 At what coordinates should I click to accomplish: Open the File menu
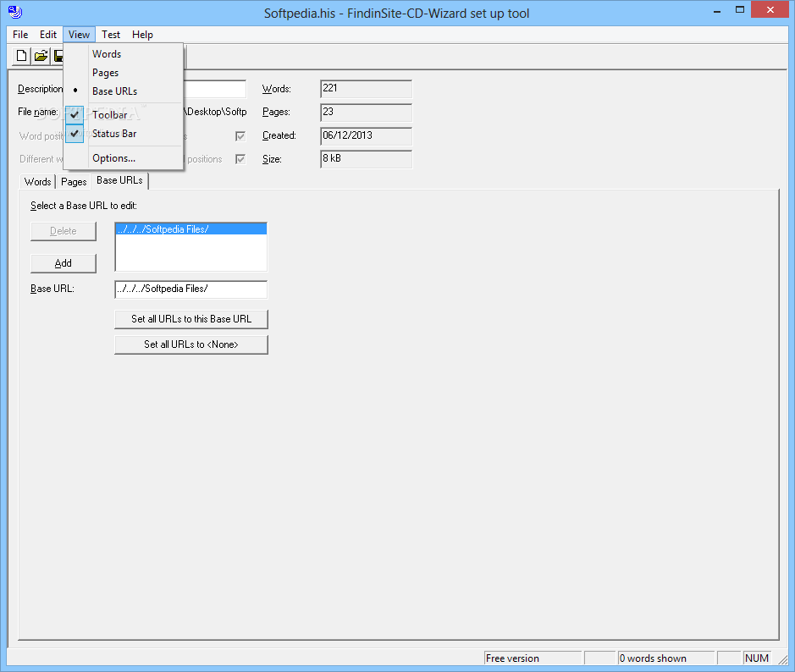point(20,35)
